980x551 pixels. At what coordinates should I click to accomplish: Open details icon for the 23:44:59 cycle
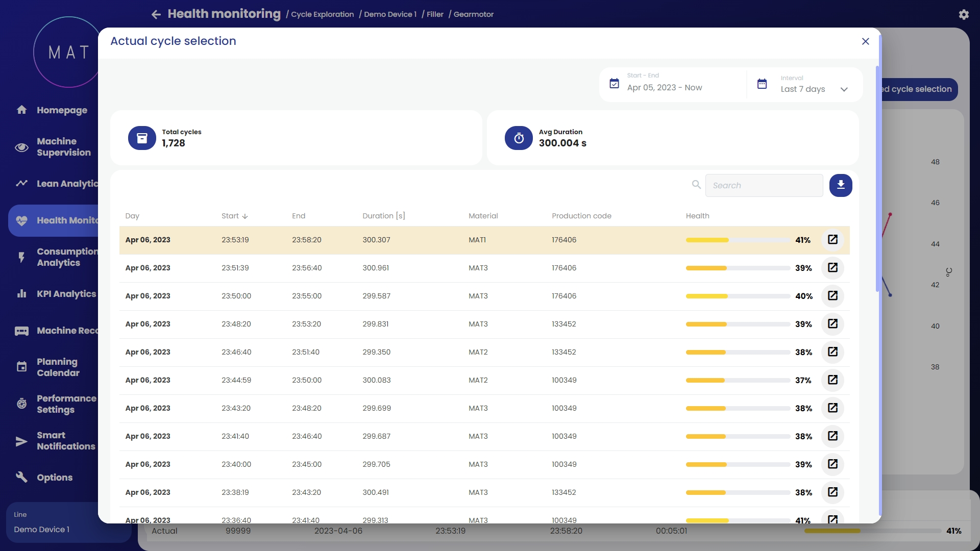[832, 380]
